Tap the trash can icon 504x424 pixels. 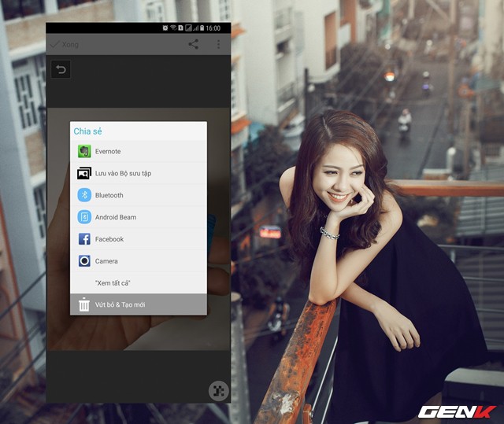(84, 304)
